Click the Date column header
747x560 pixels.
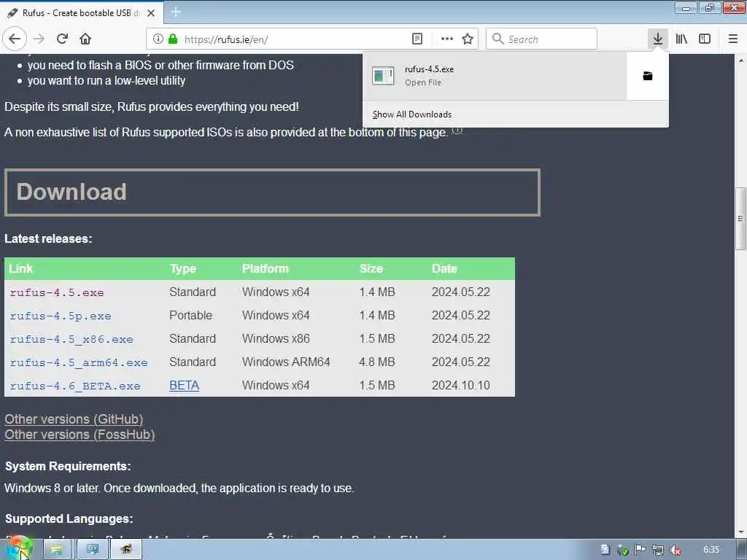click(444, 268)
